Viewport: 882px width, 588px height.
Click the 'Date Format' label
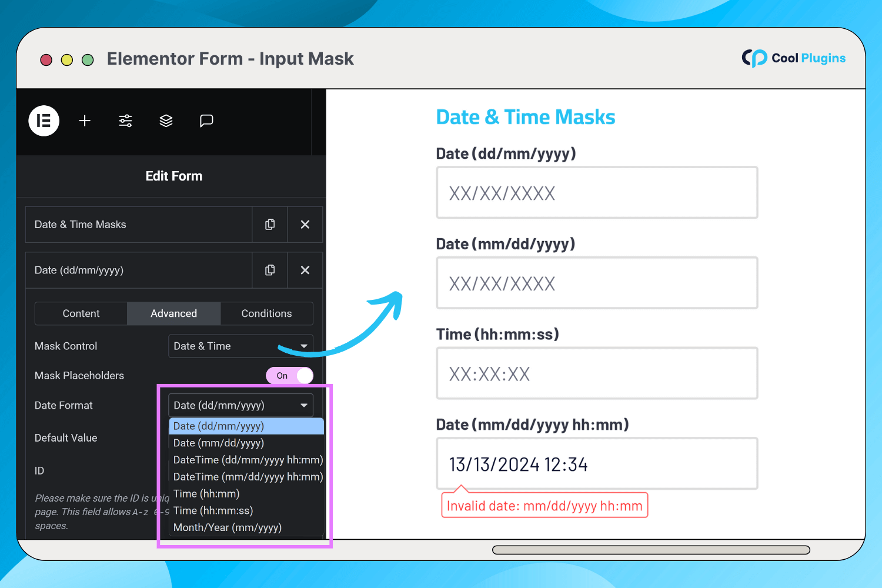coord(64,405)
